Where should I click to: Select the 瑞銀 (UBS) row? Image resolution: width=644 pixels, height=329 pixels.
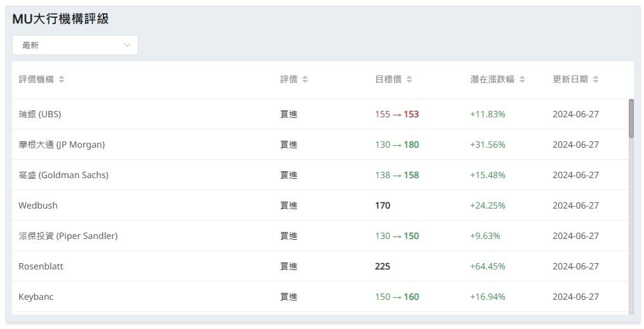coord(40,114)
